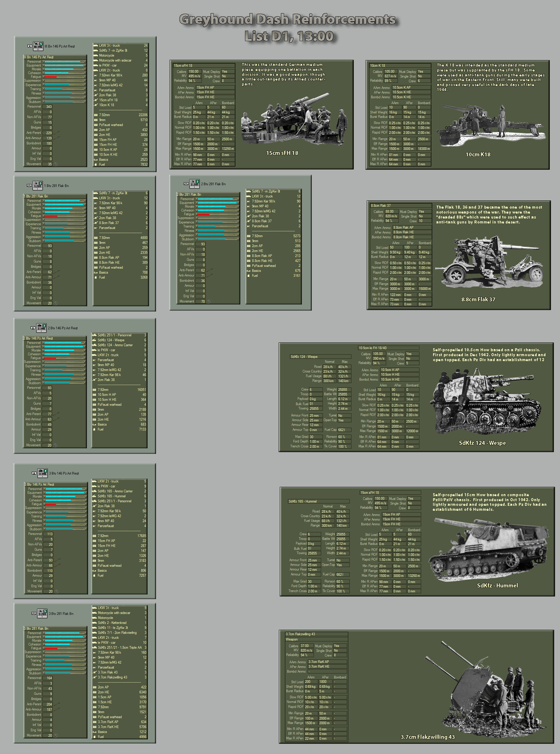The image size is (560, 754).
Task: Click gun icon beside 3.7cm Flakzwilling 43 list row
Action: coord(95,677)
